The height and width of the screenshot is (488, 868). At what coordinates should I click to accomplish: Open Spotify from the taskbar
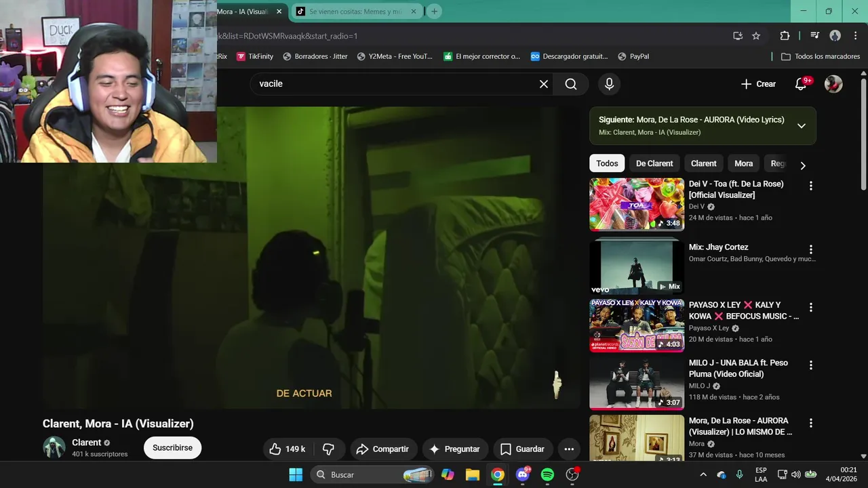coord(547,474)
